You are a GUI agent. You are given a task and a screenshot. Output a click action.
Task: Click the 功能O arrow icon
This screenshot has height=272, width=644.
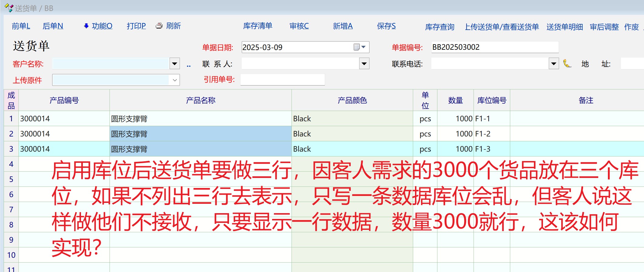(x=86, y=26)
